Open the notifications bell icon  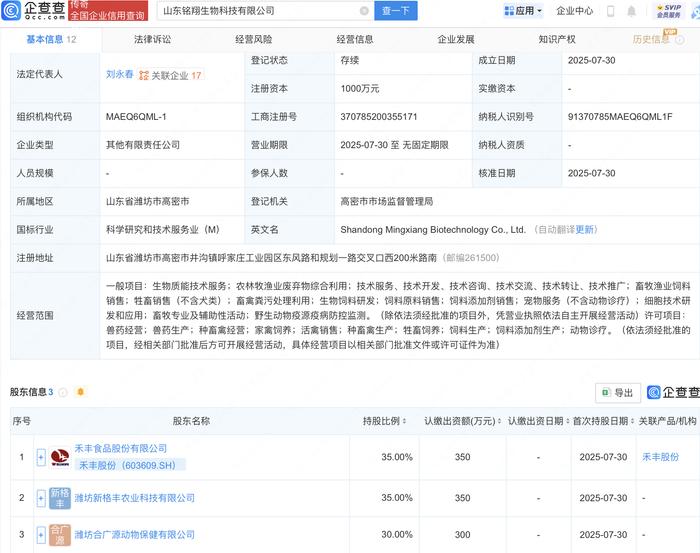coord(631,11)
